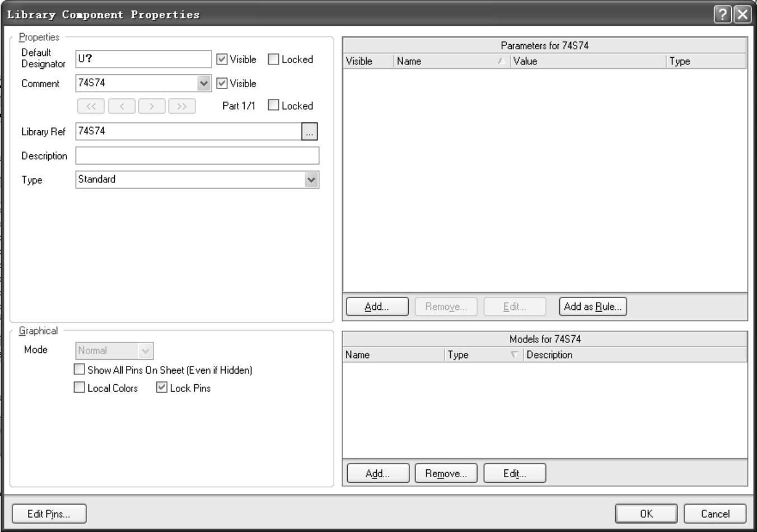Close the Library Component Properties dialog
The height and width of the screenshot is (532, 757).
tap(742, 15)
